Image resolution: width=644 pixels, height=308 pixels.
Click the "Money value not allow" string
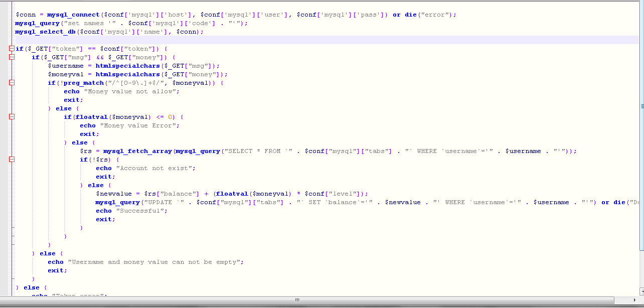(x=131, y=91)
